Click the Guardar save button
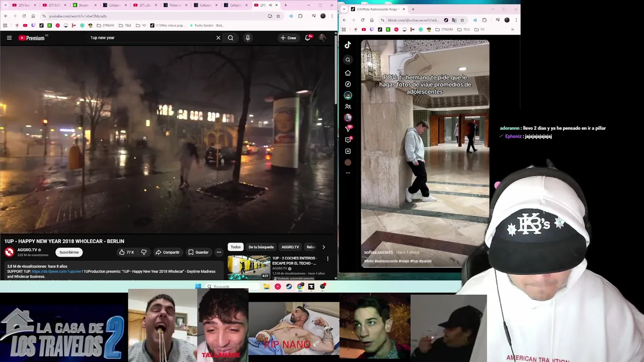The width and height of the screenshot is (644, 362). (198, 252)
